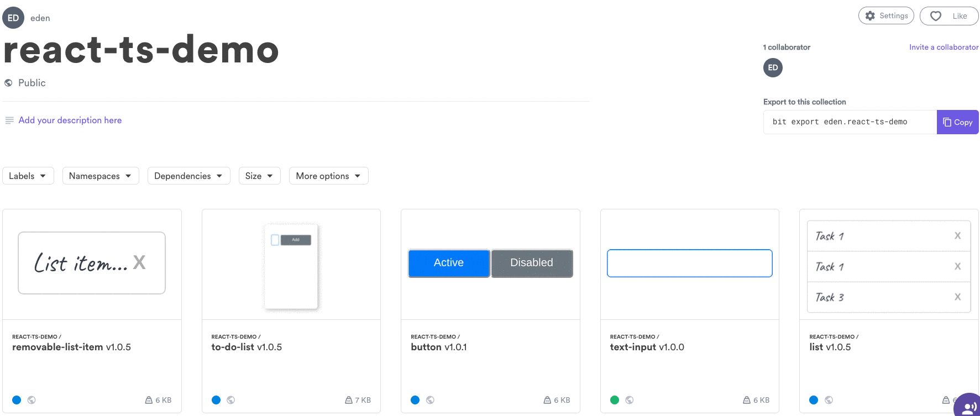The image size is (980, 416).
Task: Expand the More options dropdown
Action: click(x=329, y=176)
